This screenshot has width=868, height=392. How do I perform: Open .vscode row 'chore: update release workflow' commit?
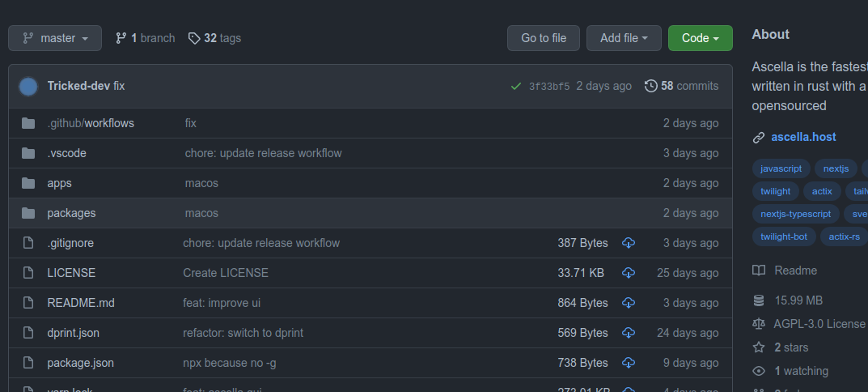pos(264,153)
